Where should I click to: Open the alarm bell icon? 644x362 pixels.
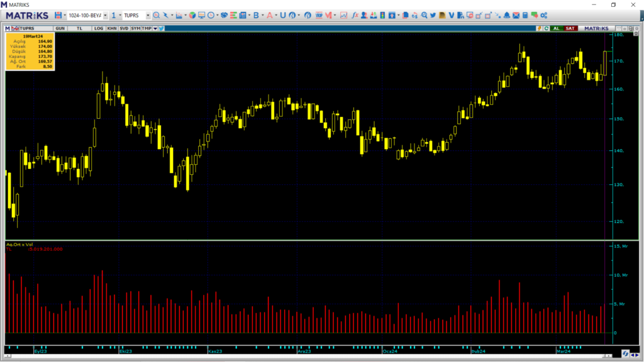[507, 15]
